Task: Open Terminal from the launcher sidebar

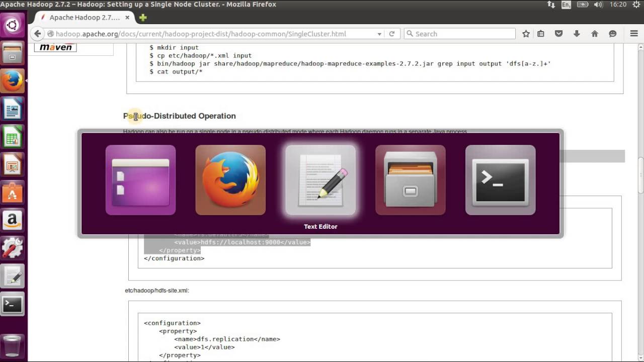Action: (13, 304)
